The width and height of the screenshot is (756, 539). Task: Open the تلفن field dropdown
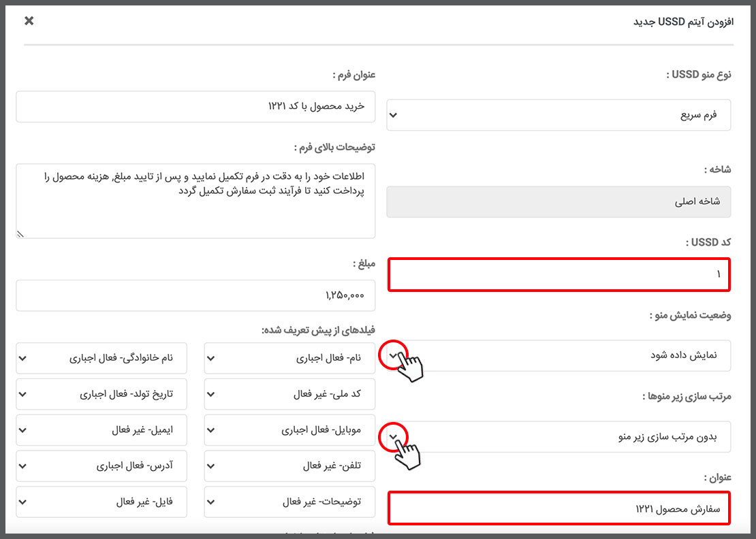(289, 466)
